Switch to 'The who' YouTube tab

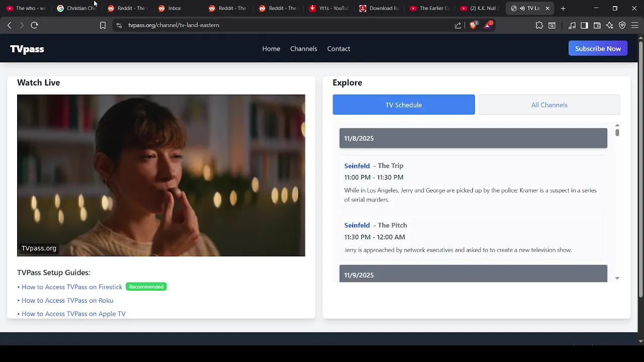tap(27, 8)
